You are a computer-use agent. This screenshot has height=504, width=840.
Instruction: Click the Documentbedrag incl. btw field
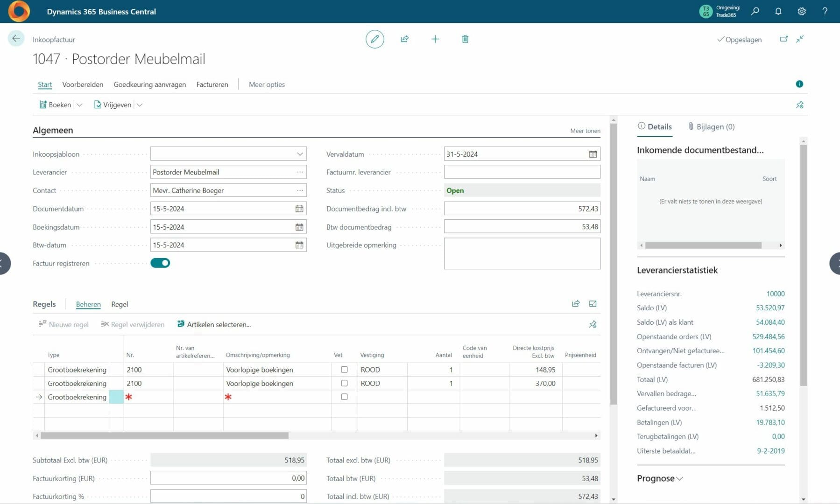click(522, 209)
